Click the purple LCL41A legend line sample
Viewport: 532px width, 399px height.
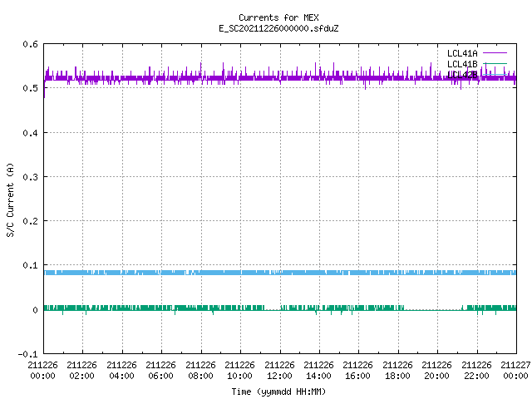click(x=495, y=53)
